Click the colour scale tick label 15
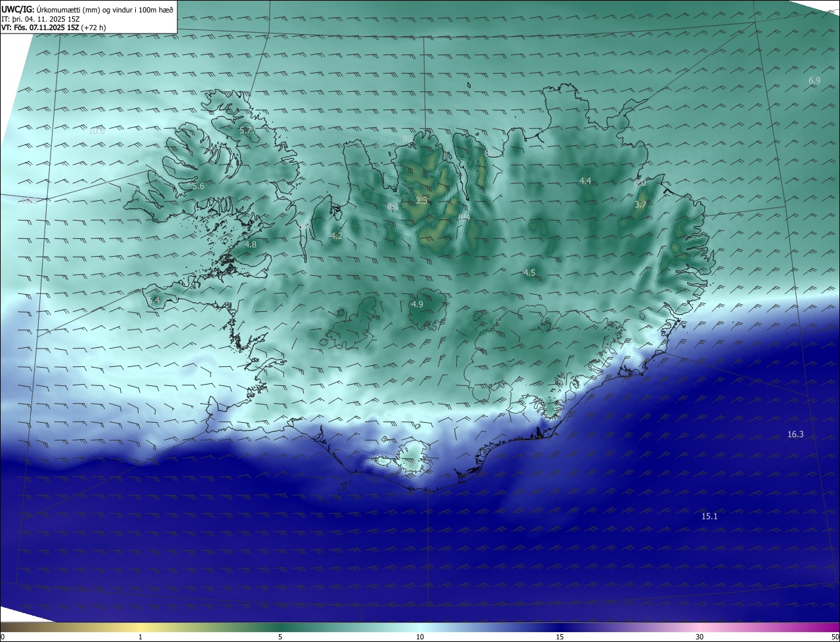 [560, 637]
